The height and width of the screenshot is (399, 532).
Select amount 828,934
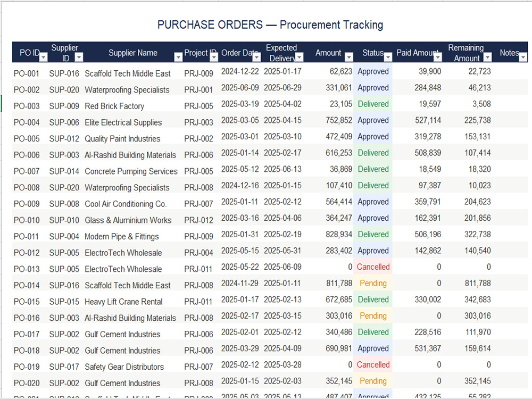(x=339, y=235)
